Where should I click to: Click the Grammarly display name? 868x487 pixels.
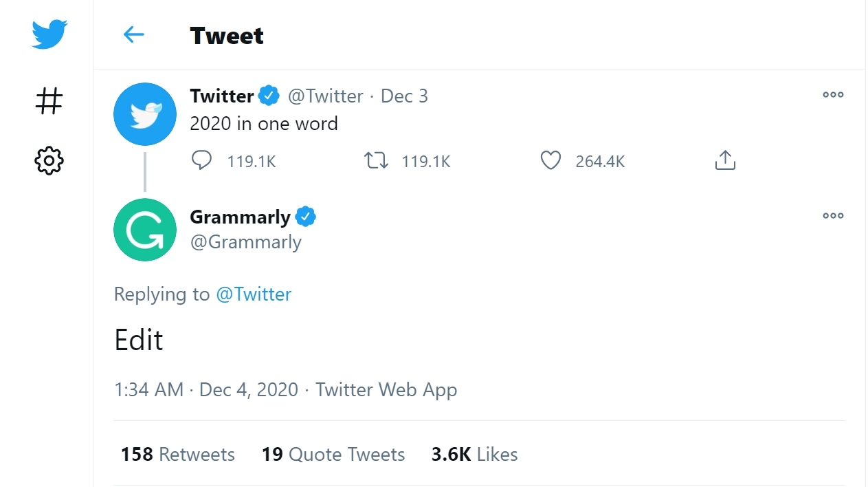[240, 217]
